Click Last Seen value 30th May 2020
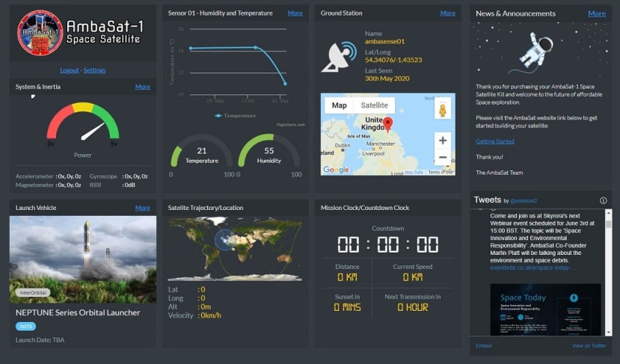 tap(387, 78)
